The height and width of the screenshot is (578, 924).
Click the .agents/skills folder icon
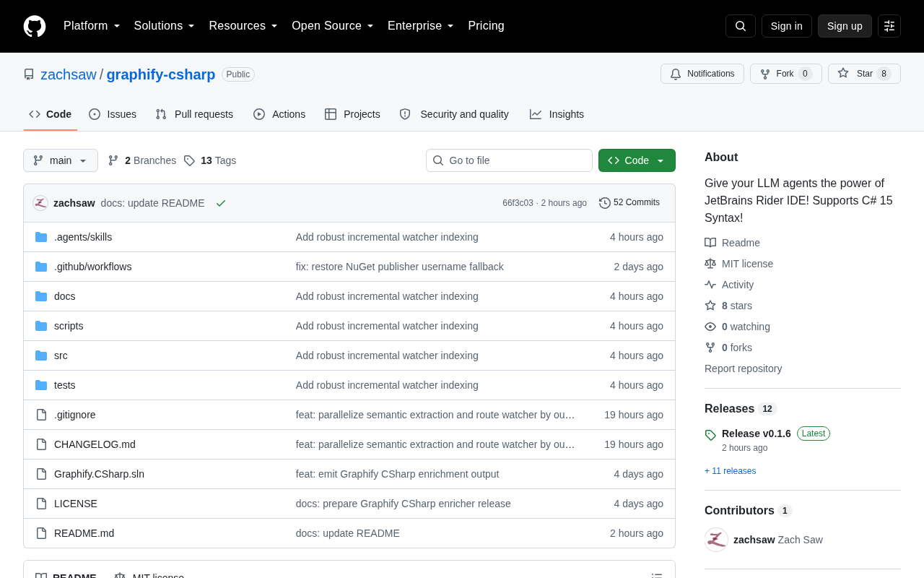coord(41,237)
